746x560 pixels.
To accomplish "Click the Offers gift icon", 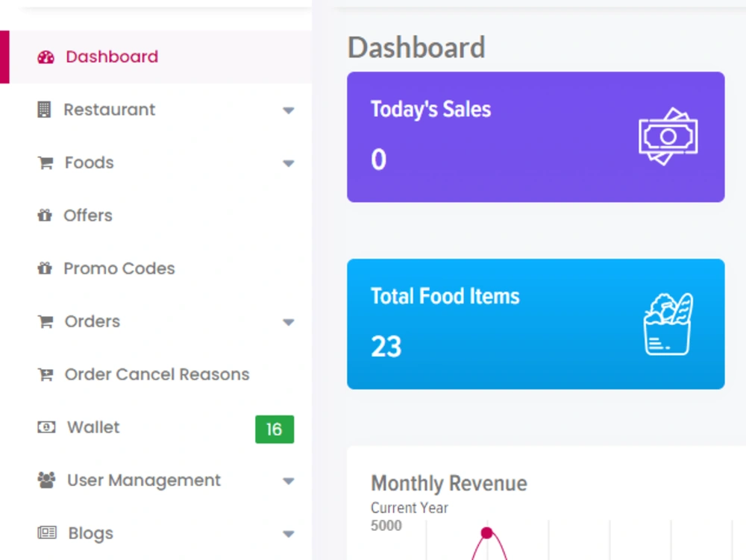I will pos(45,215).
